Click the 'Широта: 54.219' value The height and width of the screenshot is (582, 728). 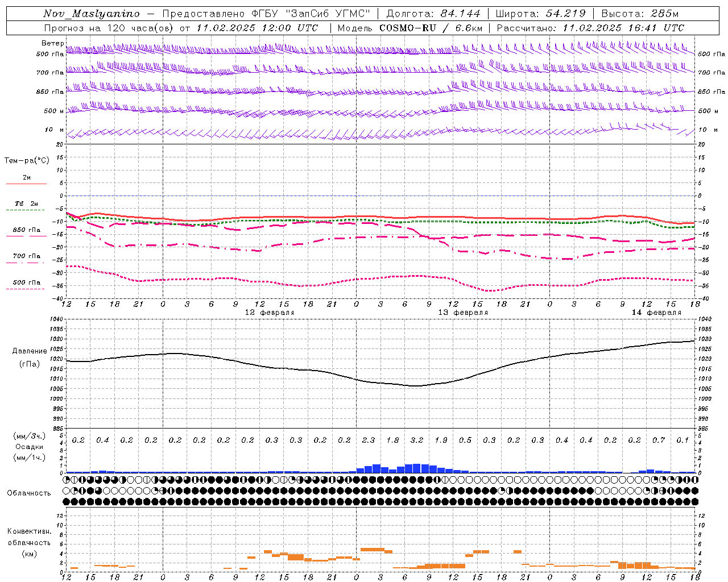[540, 14]
